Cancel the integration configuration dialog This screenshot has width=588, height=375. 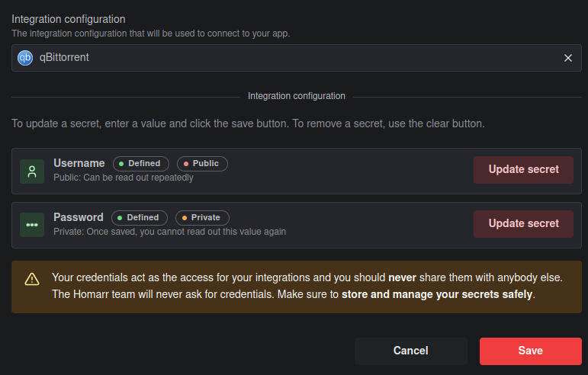point(410,351)
